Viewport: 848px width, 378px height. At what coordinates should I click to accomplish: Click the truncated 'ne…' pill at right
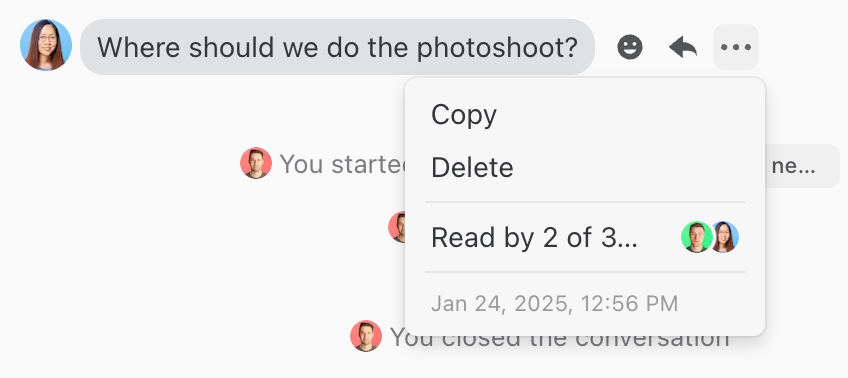pyautogui.click(x=802, y=166)
